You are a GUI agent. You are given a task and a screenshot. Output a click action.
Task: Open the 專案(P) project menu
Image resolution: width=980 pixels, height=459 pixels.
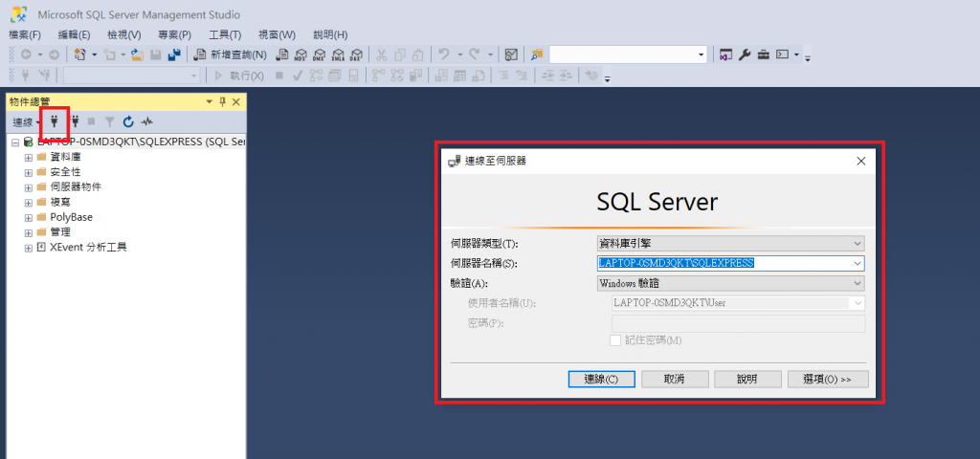click(174, 35)
